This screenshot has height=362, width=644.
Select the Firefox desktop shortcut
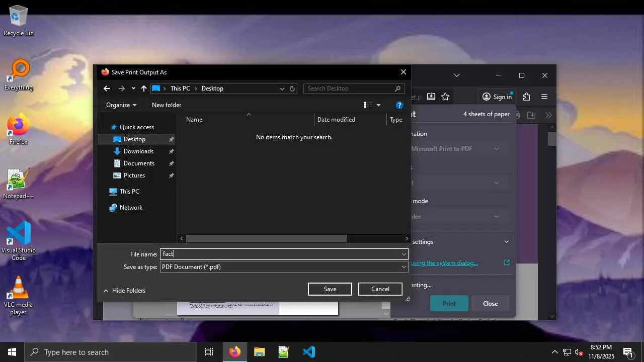click(x=19, y=130)
